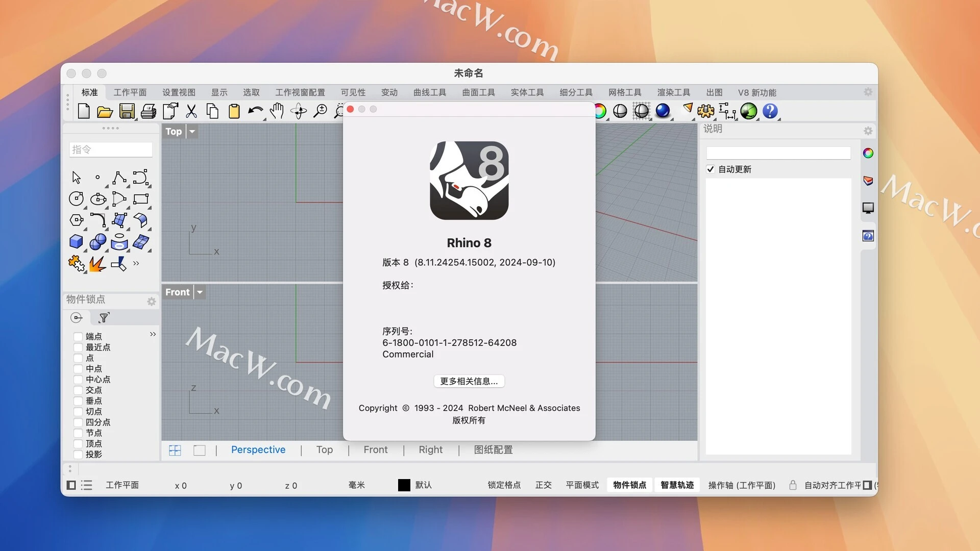This screenshot has height=551, width=980.
Task: Open the 物件锁点 panel gear menu
Action: pyautogui.click(x=152, y=302)
